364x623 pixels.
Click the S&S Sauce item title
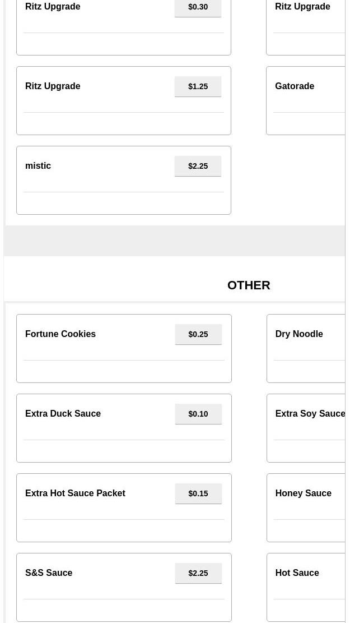pos(48,573)
